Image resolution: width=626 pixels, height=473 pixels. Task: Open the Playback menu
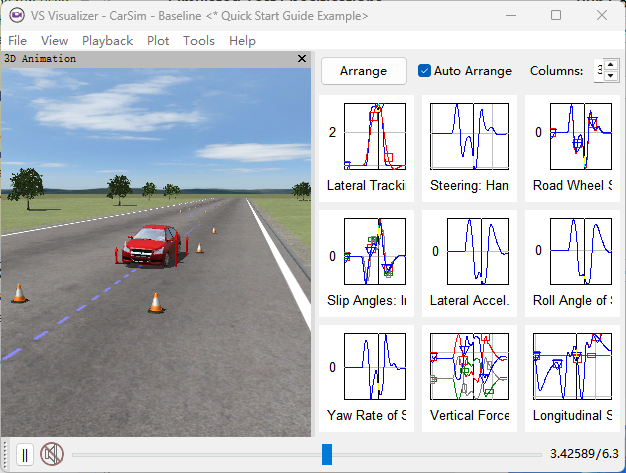[107, 40]
